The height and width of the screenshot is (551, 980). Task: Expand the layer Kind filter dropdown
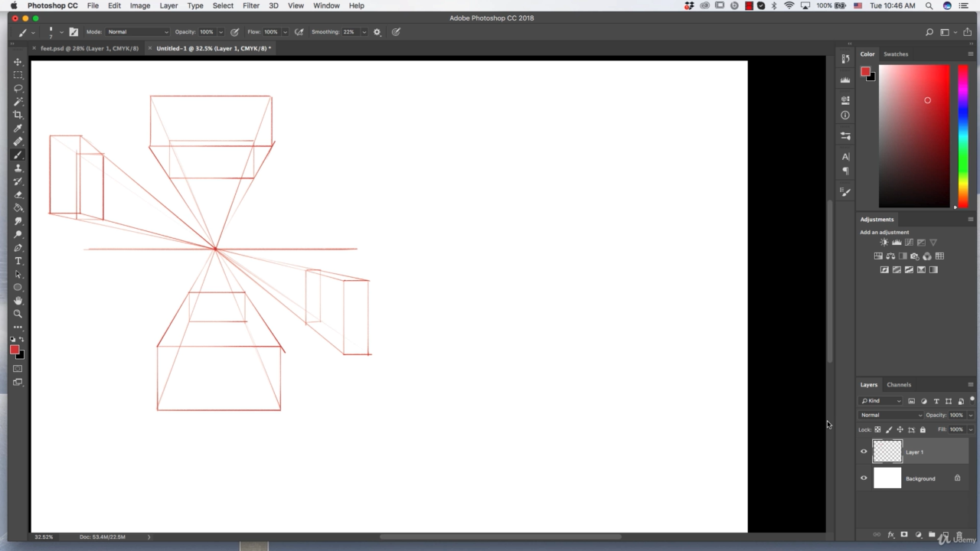881,401
